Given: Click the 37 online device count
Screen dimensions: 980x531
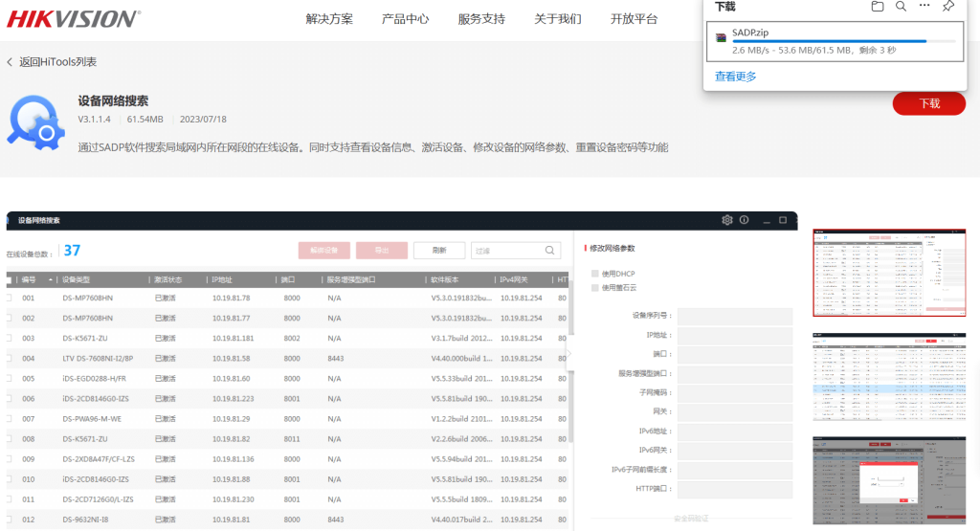Looking at the screenshot, I should point(72,251).
